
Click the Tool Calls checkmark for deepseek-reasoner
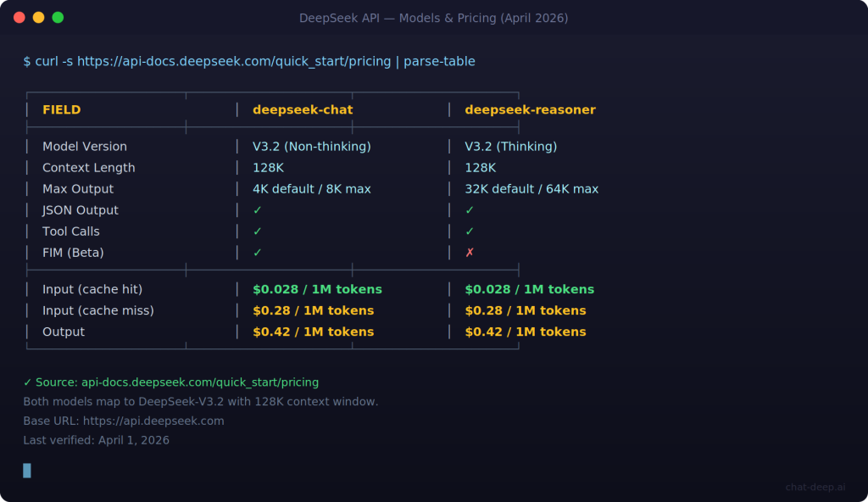click(469, 231)
